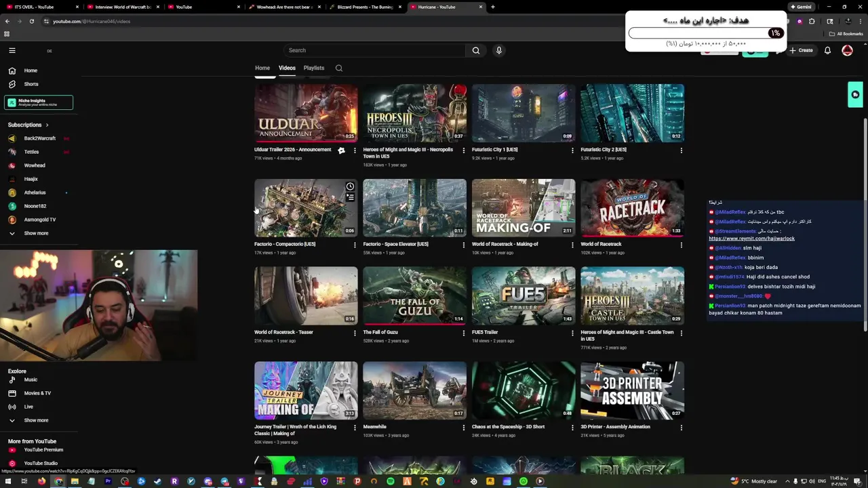868x488 pixels.
Task: Switch to 'IT'S OVER.. - YouTube' browser tab
Action: [42, 7]
